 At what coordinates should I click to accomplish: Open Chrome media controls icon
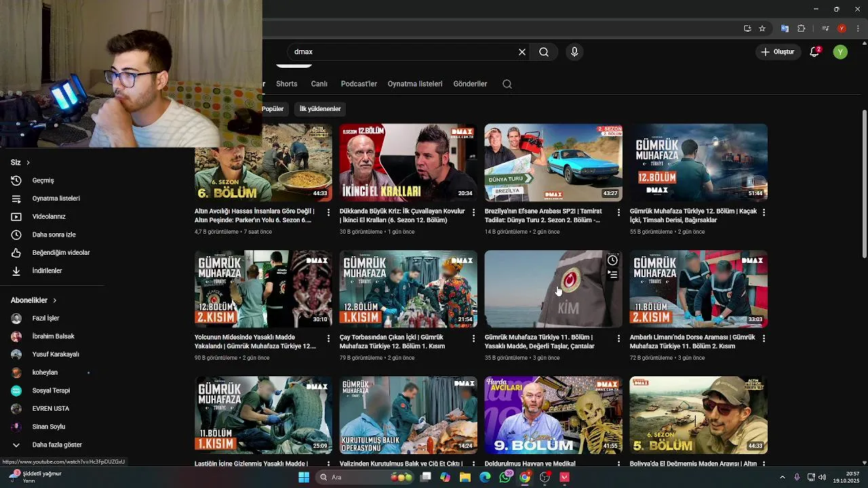tap(825, 28)
